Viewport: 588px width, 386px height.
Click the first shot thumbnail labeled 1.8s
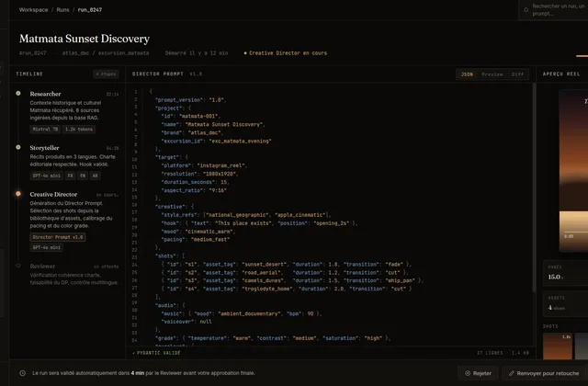coord(558,346)
